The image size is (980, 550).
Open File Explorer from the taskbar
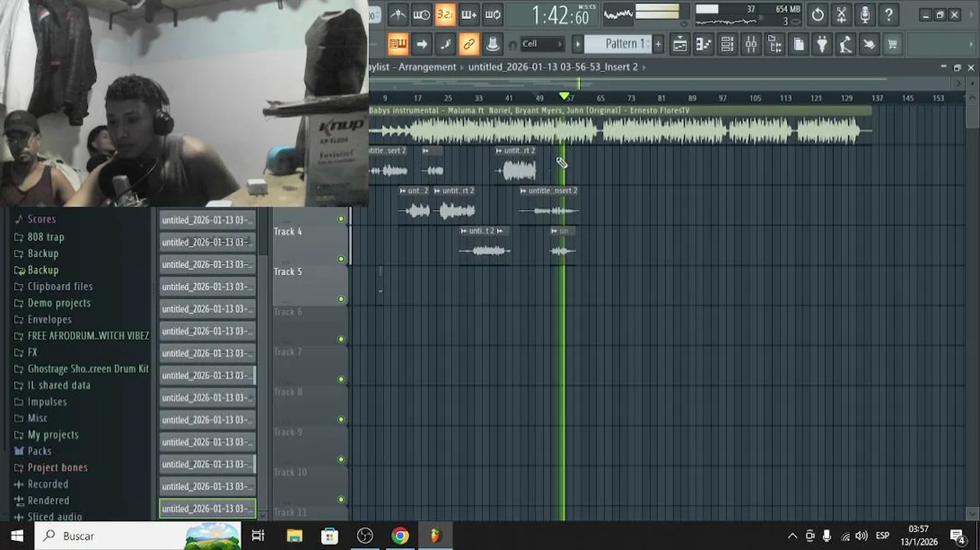coord(294,535)
